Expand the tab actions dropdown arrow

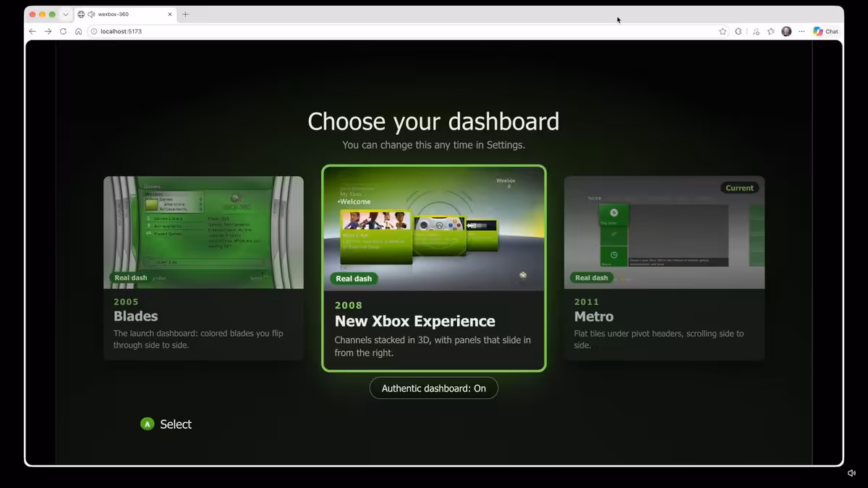[x=66, y=14]
